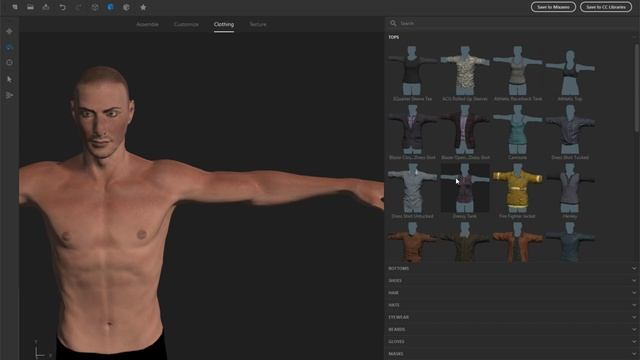
Task: Apply the Dress Shirt Tucked thumbnail
Action: (x=570, y=129)
